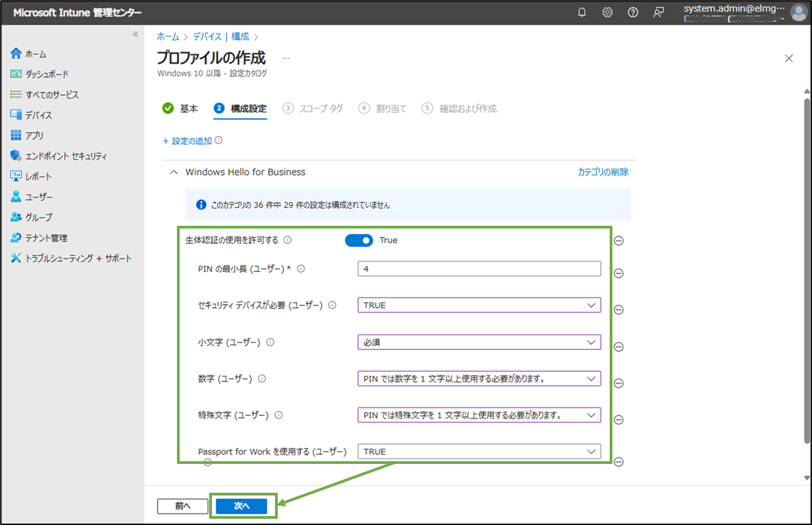
Task: Open the 小文字 (ユーザー) dropdown
Action: click(x=479, y=342)
